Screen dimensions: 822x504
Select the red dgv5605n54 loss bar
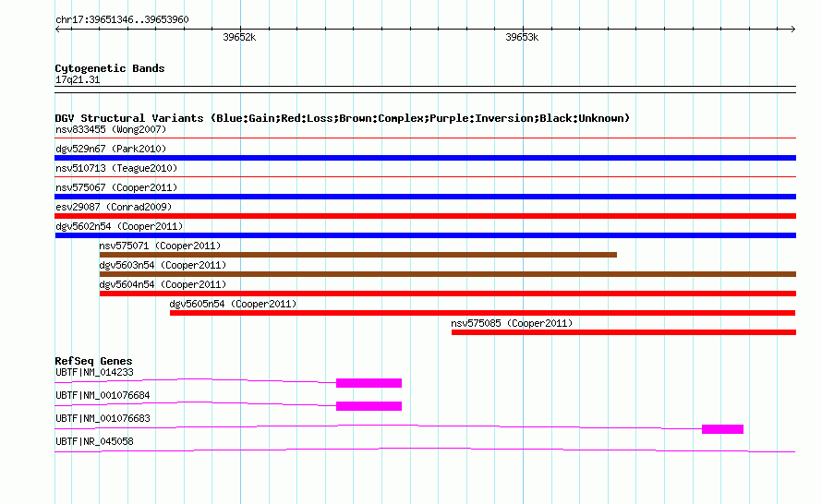coord(482,313)
